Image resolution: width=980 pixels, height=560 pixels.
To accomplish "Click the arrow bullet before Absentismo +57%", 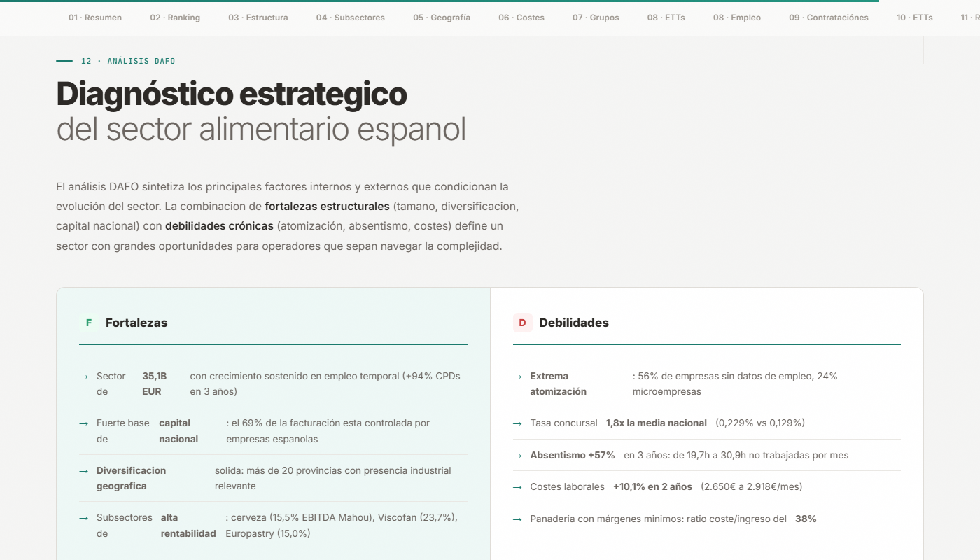I will [x=517, y=456].
